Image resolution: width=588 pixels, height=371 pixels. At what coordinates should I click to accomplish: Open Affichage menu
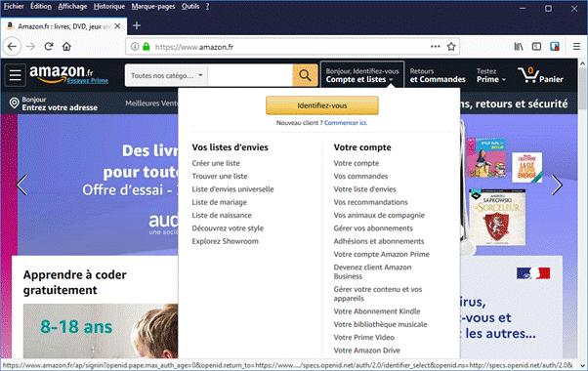click(x=72, y=7)
